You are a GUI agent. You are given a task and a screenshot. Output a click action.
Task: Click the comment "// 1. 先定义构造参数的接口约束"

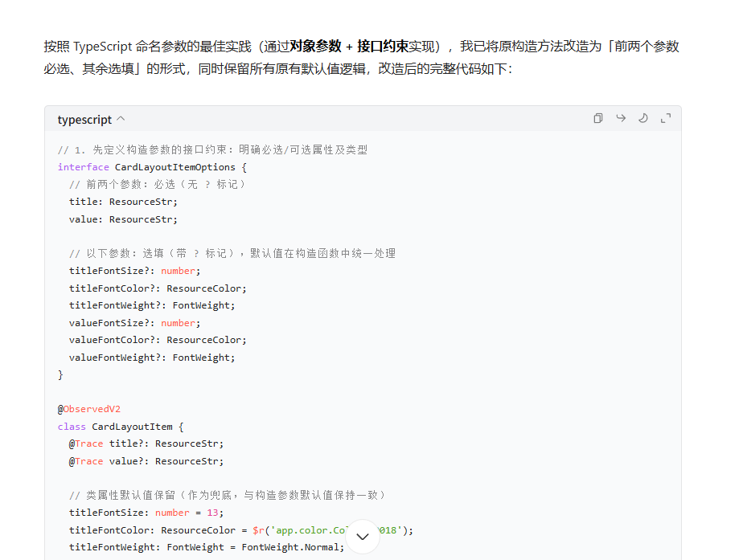(142, 150)
